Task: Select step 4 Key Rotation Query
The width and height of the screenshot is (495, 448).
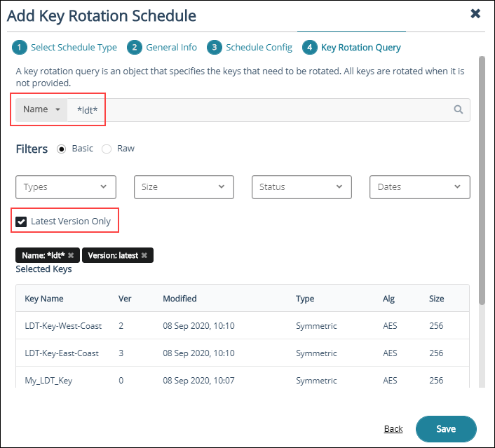Action: pos(352,48)
